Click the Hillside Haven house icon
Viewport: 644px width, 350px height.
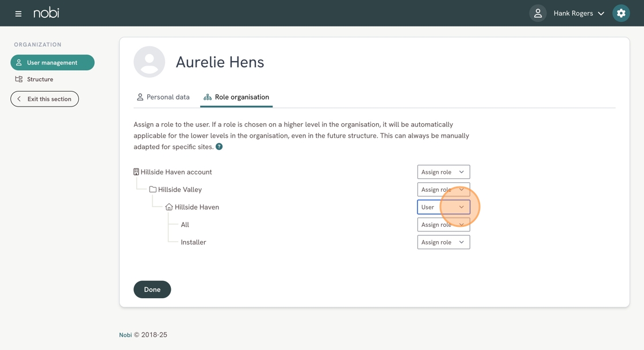[169, 207]
